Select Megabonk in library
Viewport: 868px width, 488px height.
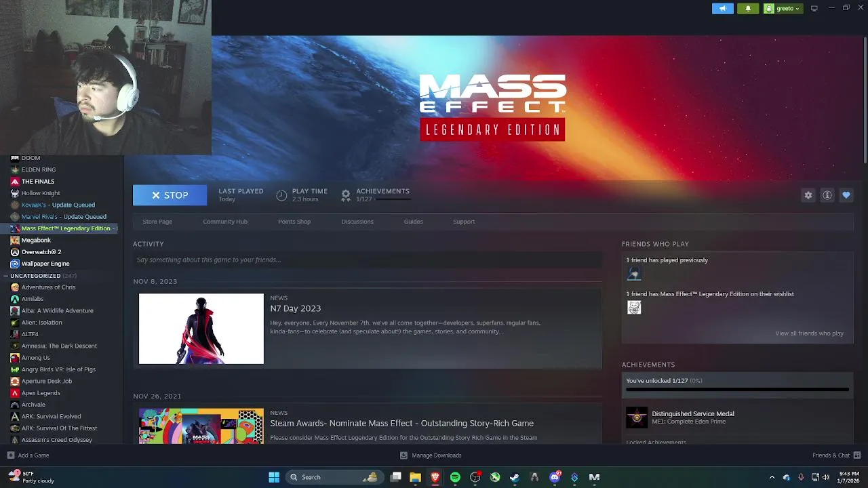(36, 240)
